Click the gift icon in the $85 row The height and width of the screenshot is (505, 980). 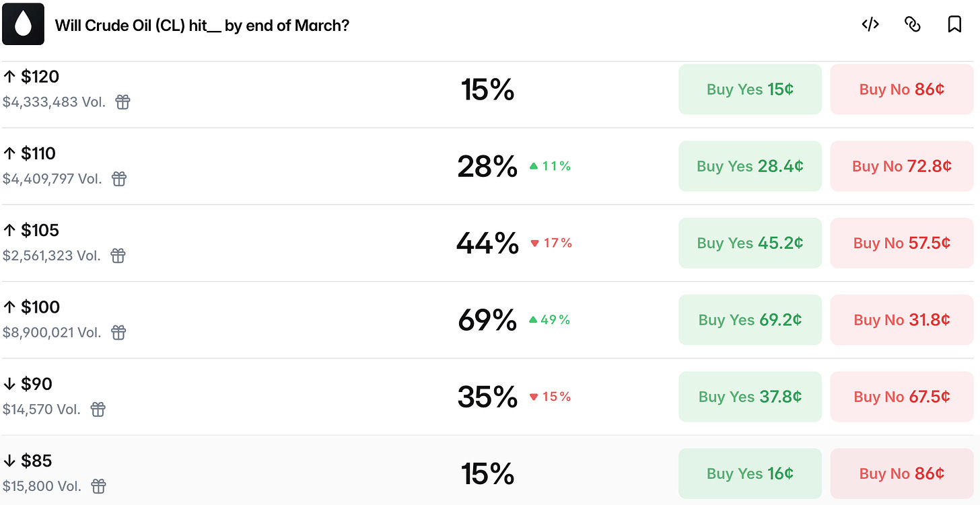(99, 485)
